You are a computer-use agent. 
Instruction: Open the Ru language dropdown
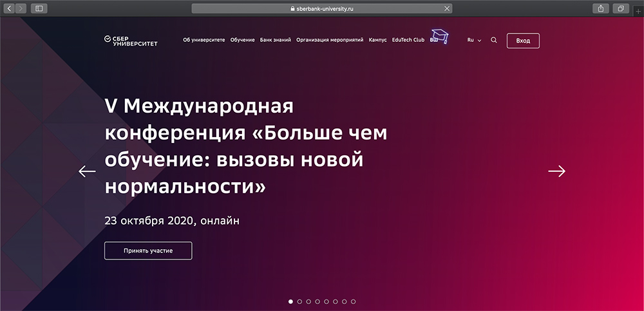click(474, 41)
